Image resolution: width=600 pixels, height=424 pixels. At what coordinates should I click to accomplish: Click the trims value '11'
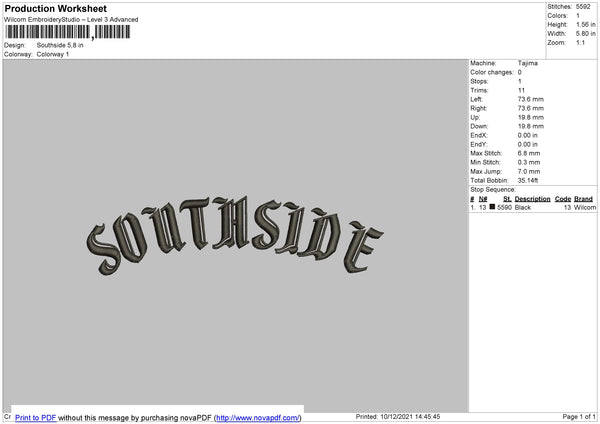[521, 90]
